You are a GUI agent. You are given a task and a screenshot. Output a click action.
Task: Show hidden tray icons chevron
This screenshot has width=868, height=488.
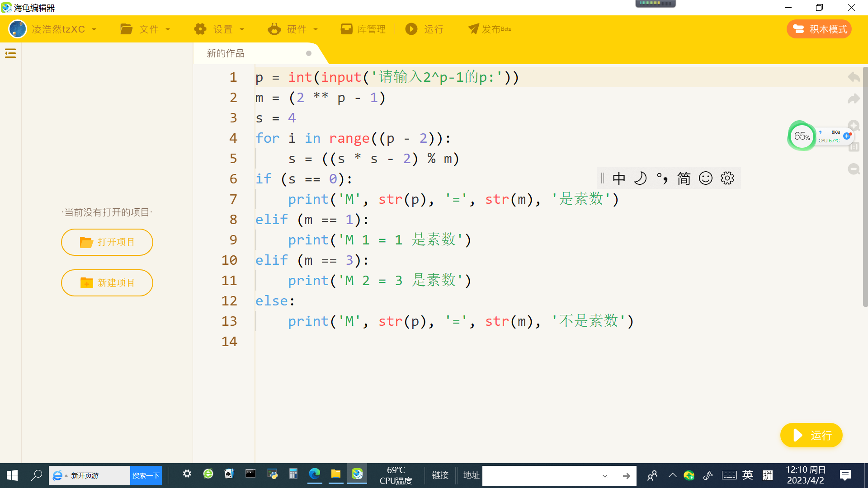pyautogui.click(x=673, y=475)
